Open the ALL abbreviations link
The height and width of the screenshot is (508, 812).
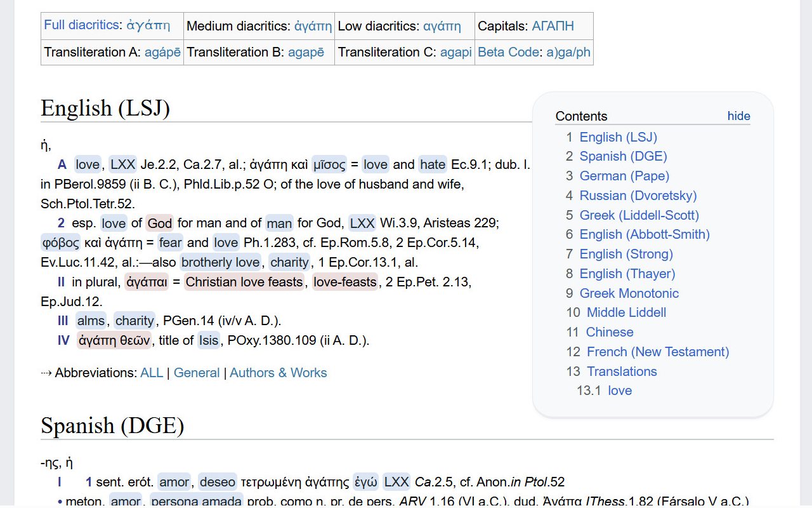coord(152,373)
